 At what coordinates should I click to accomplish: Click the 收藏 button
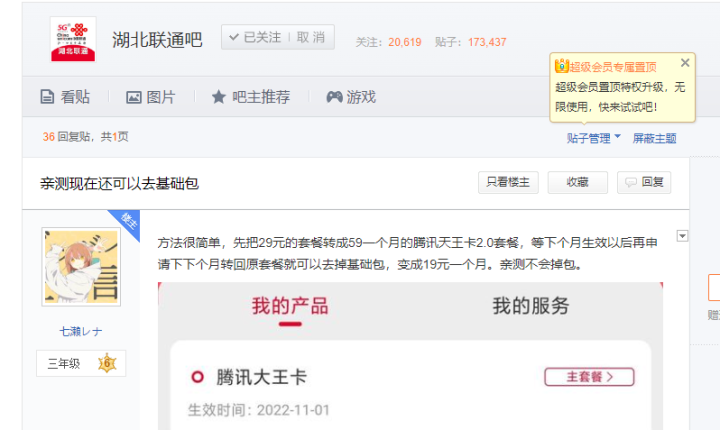577,182
